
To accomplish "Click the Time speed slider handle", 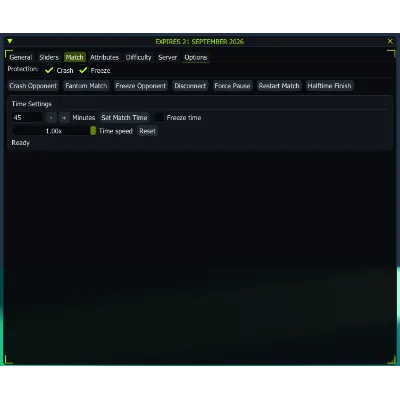I will (x=93, y=131).
